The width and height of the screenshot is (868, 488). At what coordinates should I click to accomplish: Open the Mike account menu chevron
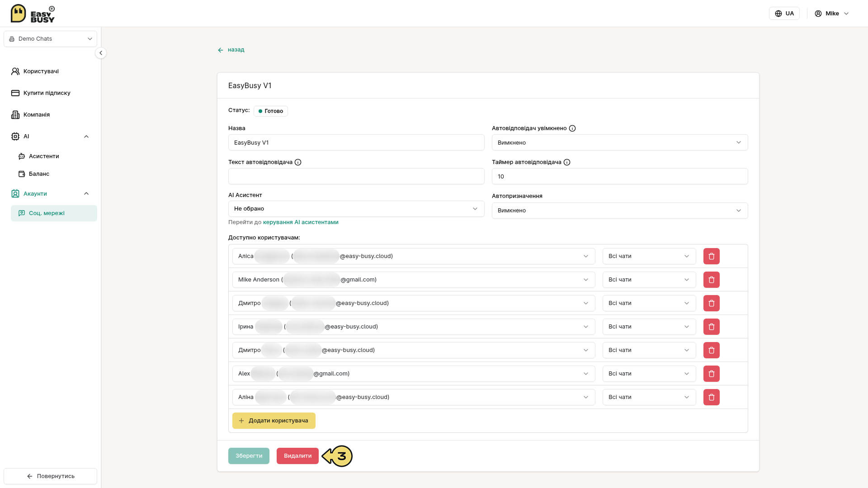coord(846,14)
